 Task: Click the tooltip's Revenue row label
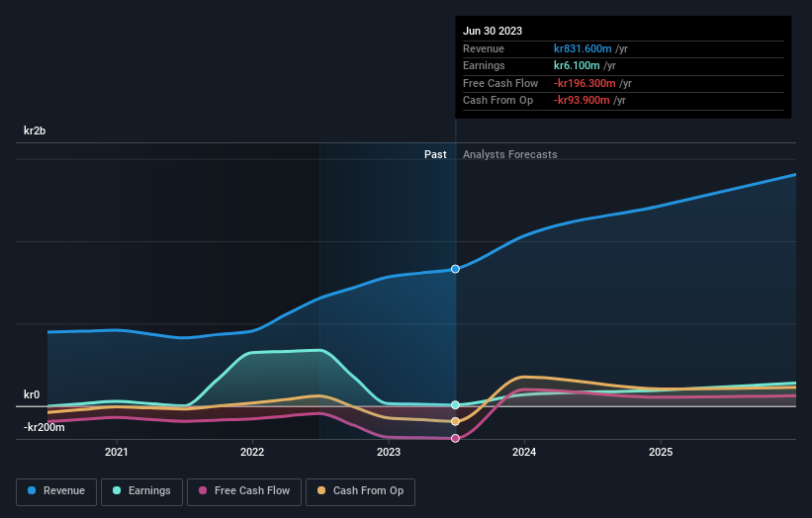[x=484, y=48]
